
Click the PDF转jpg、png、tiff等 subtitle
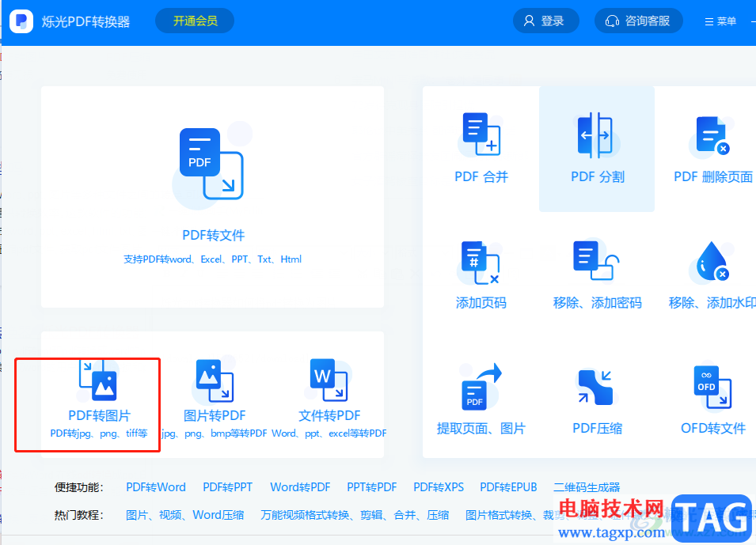99,433
